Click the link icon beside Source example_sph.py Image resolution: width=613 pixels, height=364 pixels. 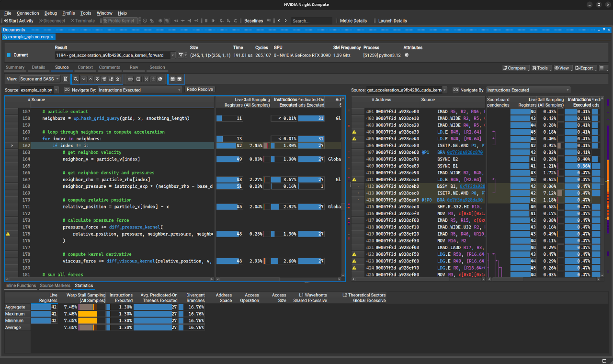coord(67,90)
